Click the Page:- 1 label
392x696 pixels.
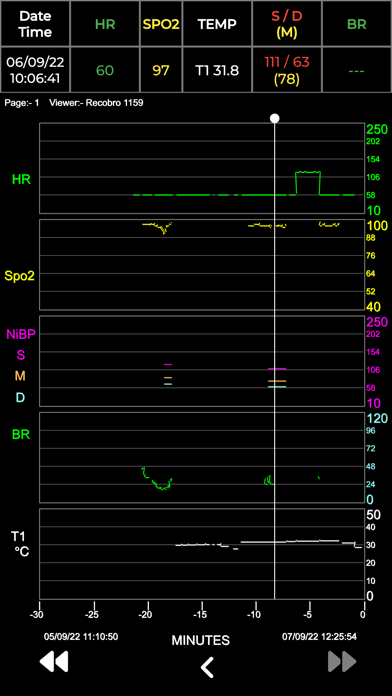tap(22, 103)
